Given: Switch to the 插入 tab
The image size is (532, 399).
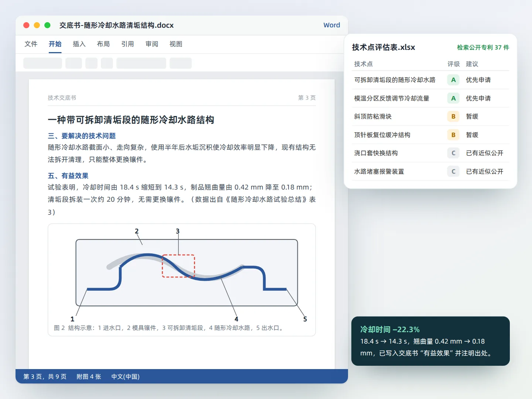Looking at the screenshot, I should pyautogui.click(x=79, y=44).
